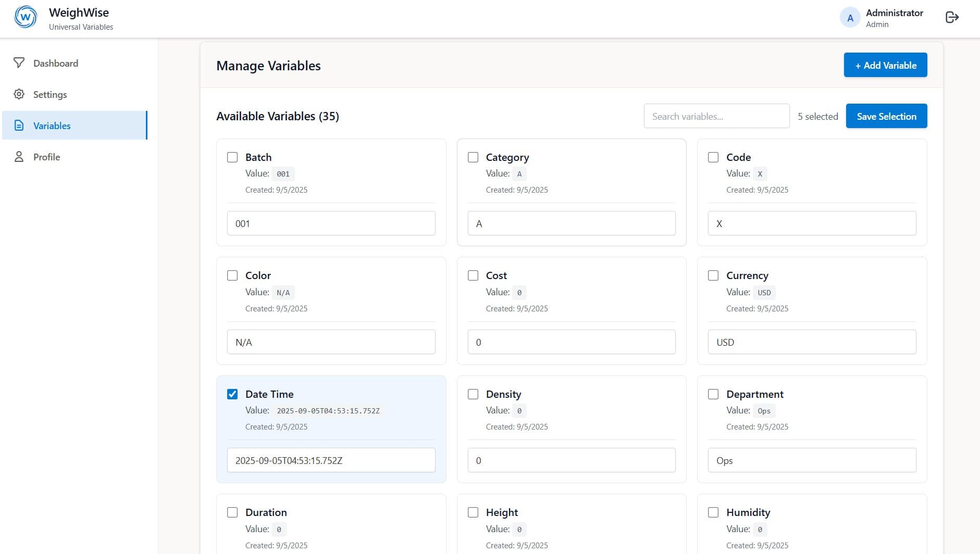
Task: Click the Administrator user name
Action: (895, 13)
